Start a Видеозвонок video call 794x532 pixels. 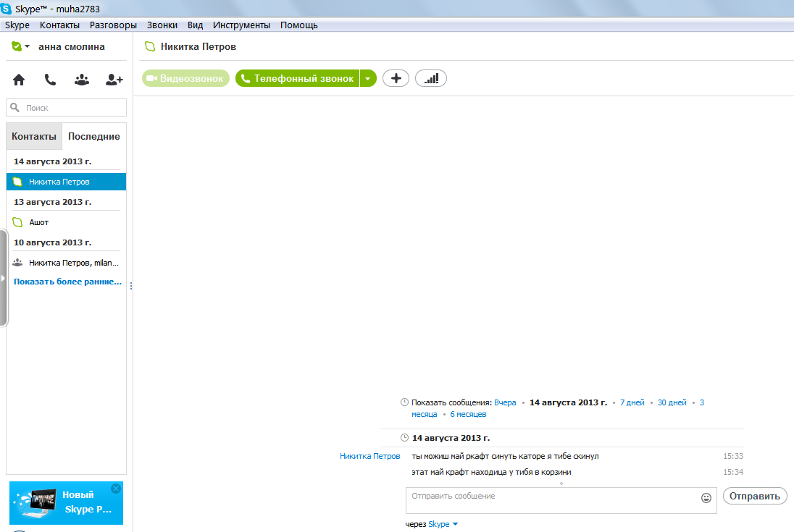point(185,78)
